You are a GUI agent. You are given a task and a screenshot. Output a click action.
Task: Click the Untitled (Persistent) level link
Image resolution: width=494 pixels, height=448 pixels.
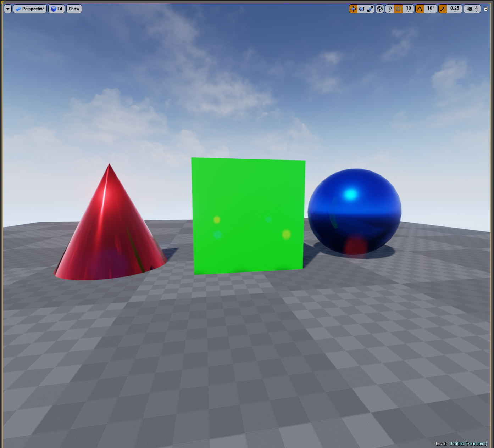pyautogui.click(x=468, y=444)
